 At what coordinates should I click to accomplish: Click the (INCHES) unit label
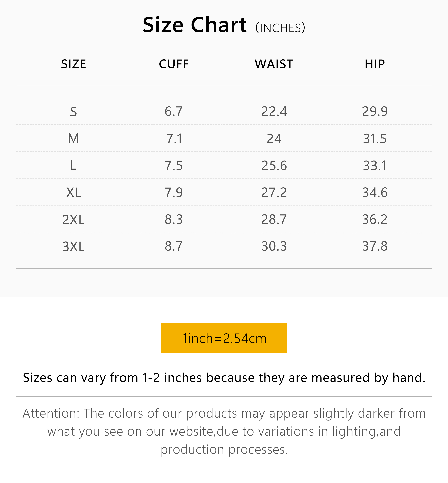[280, 28]
